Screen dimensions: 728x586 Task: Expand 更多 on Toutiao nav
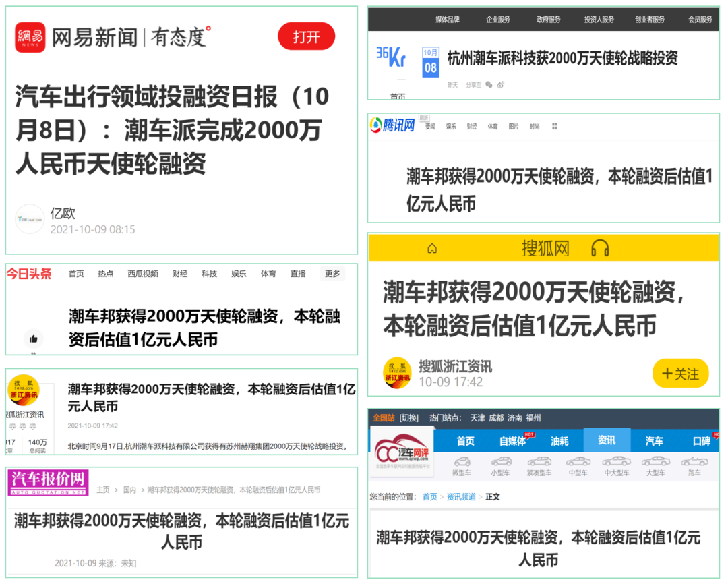pos(332,274)
